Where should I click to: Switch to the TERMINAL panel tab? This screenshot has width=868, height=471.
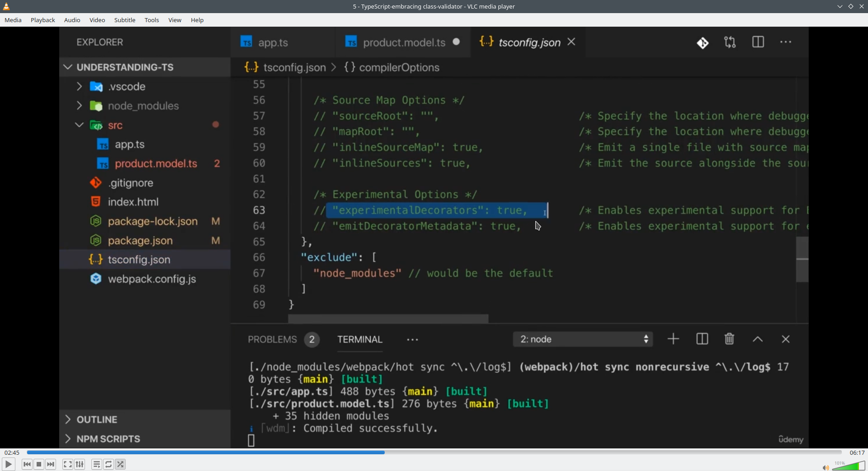tap(360, 339)
